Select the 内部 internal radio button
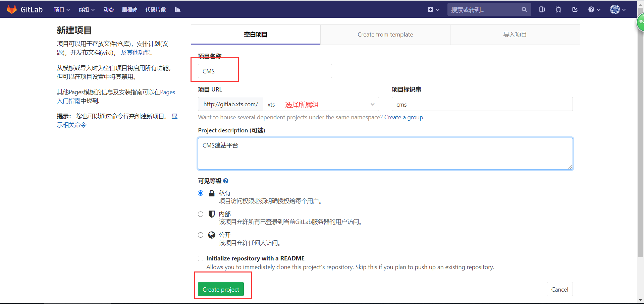Viewport: 644px width, 304px height. click(201, 214)
